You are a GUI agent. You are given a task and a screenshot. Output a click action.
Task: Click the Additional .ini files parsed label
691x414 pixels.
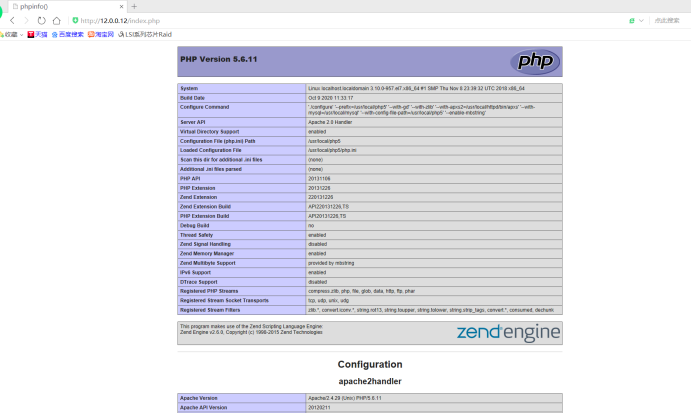click(x=211, y=169)
